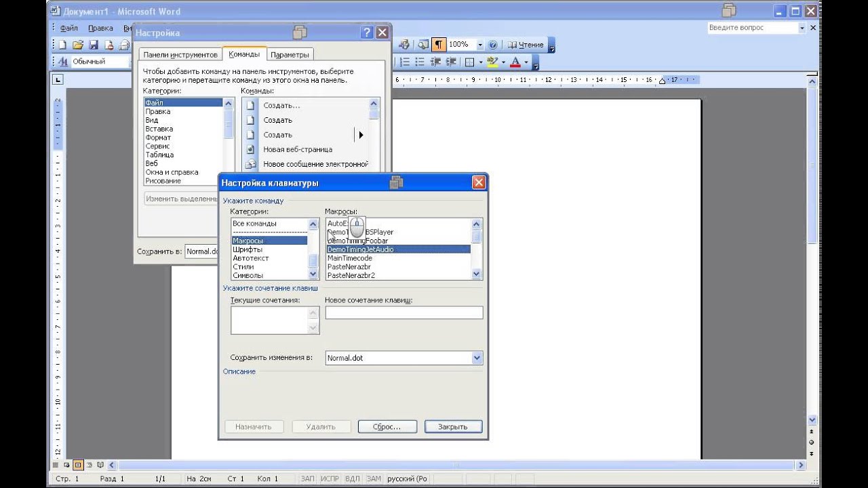
Task: Open the Файл menu
Action: pos(69,28)
